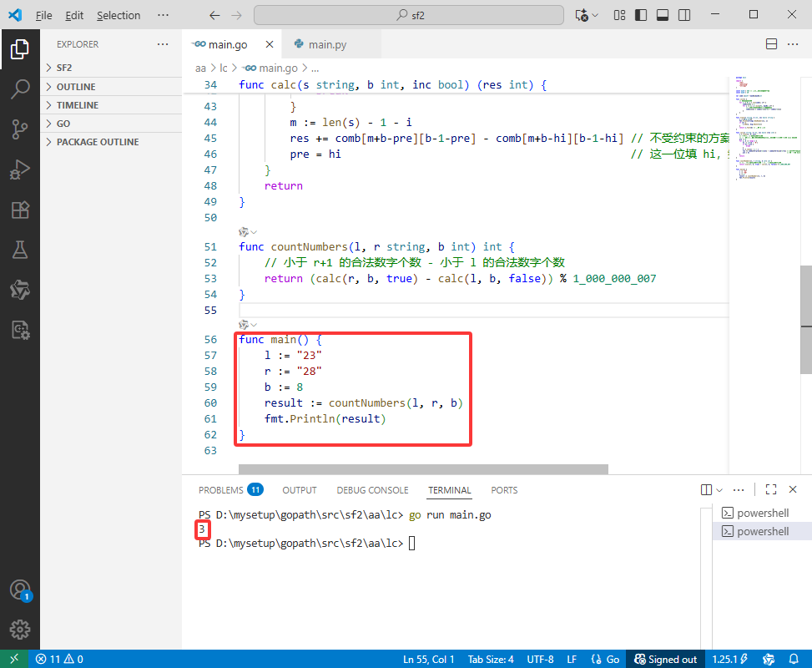Image resolution: width=812 pixels, height=668 pixels.
Task: Close the main.go editor tab
Action: (270, 44)
